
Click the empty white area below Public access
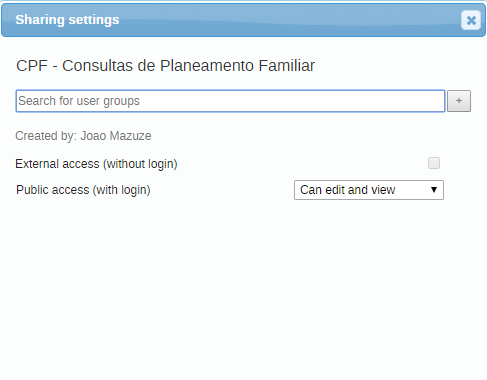pyautogui.click(x=243, y=287)
